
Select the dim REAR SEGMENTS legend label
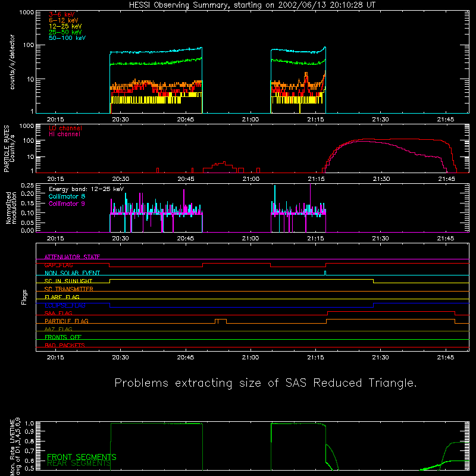(79, 464)
